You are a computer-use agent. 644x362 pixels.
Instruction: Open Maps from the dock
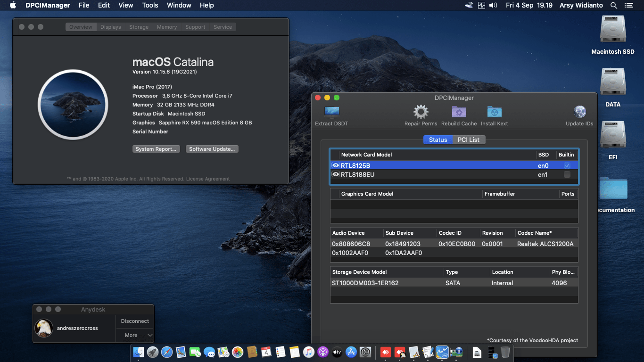[223, 352]
